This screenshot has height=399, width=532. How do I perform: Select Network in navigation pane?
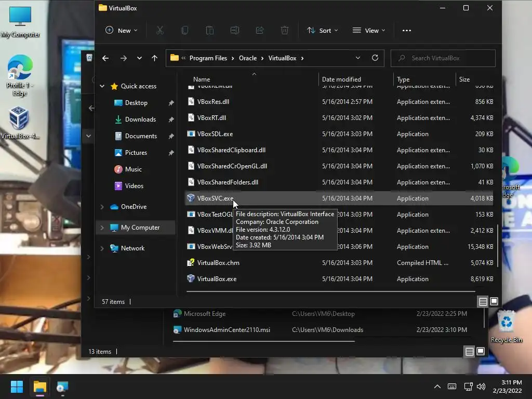pyautogui.click(x=132, y=248)
